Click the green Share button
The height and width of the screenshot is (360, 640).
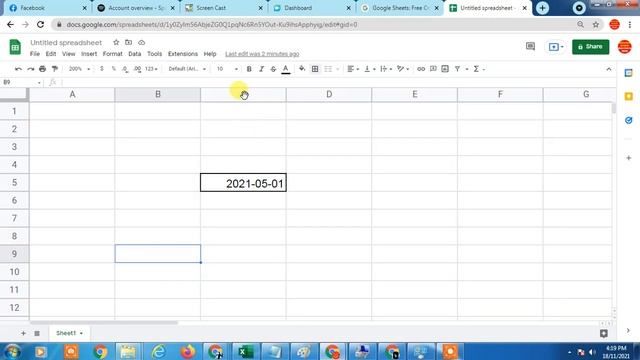(590, 47)
